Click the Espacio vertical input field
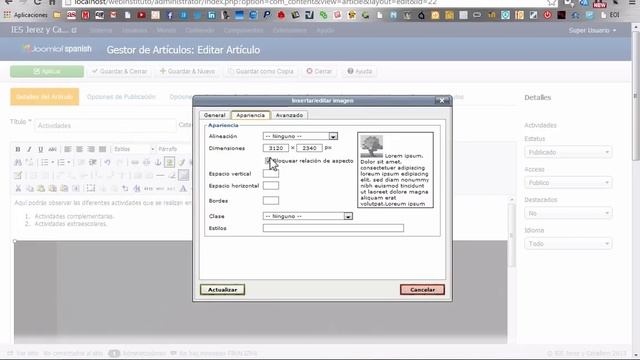This screenshot has width=640, height=360. [x=271, y=174]
